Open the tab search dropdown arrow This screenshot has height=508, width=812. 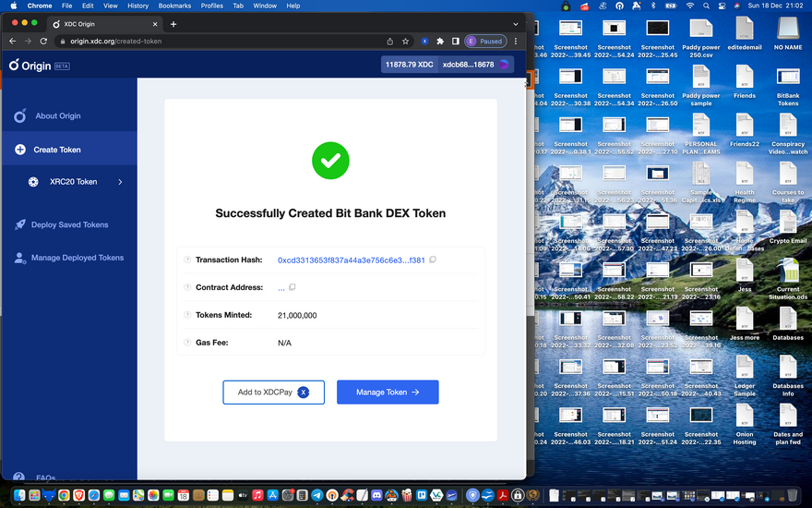tap(515, 24)
